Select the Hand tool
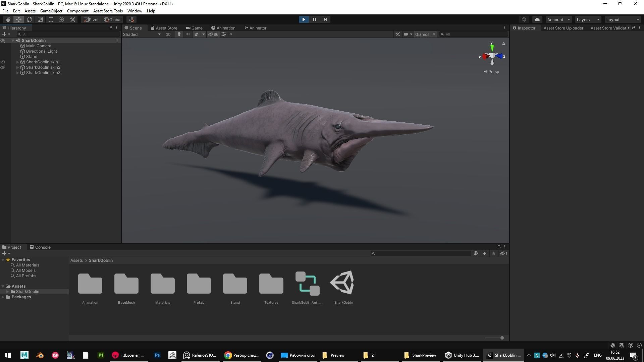Image resolution: width=644 pixels, height=362 pixels. coord(8,19)
